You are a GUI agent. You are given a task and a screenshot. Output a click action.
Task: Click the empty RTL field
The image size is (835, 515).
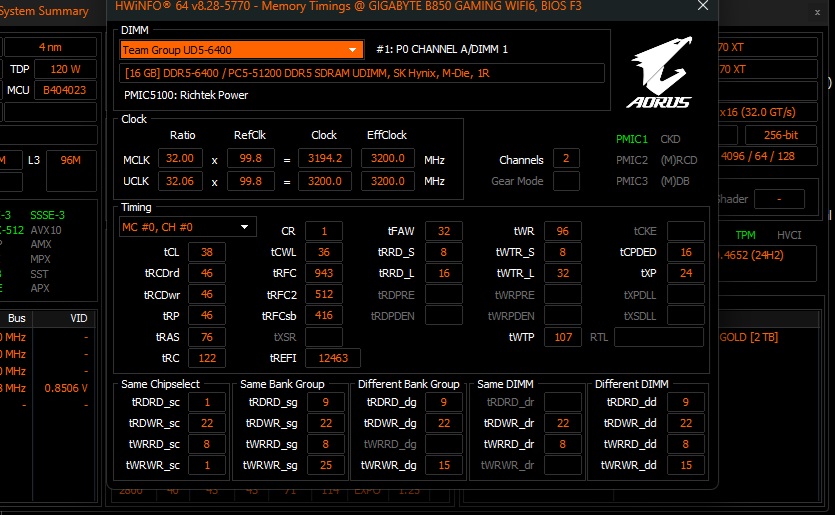(x=659, y=337)
